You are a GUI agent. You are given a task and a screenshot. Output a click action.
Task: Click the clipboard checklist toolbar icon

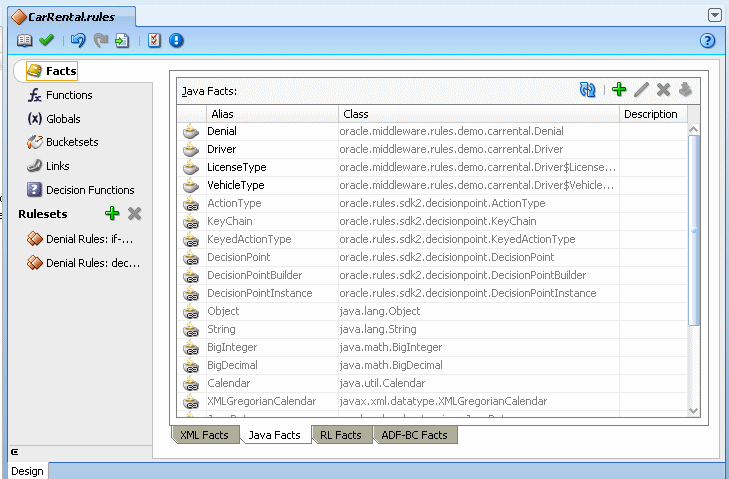(154, 41)
